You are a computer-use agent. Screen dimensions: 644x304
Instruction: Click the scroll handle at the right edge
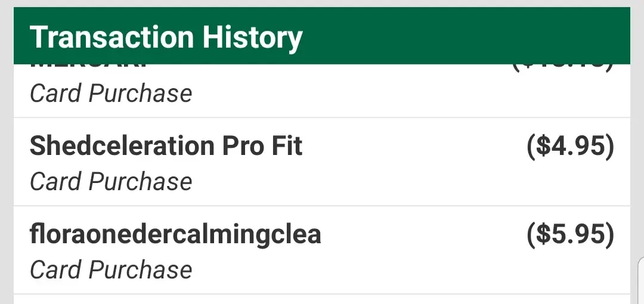tap(640, 280)
